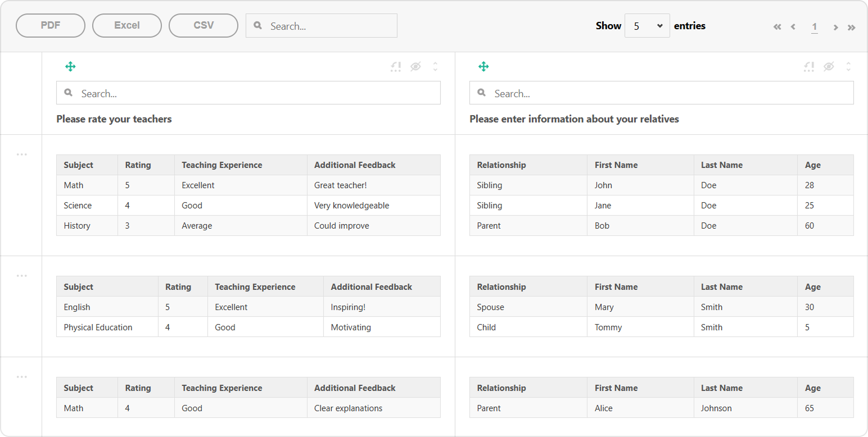Click the move handle on the teachers panel

pos(70,66)
